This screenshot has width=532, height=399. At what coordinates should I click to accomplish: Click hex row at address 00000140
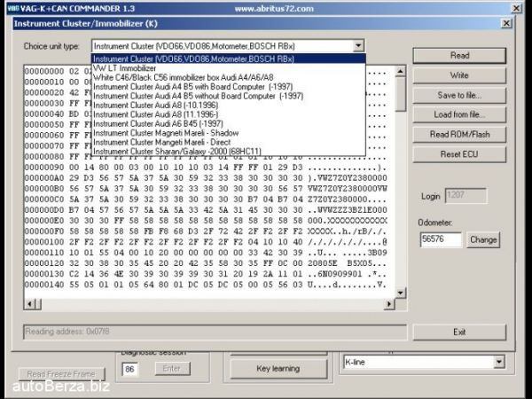206,285
